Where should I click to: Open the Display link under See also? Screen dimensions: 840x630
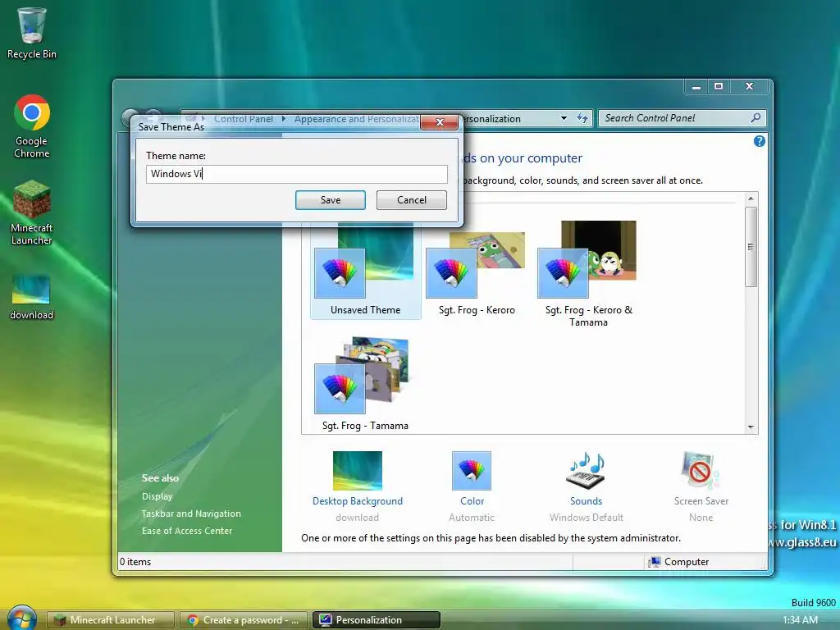pos(157,496)
